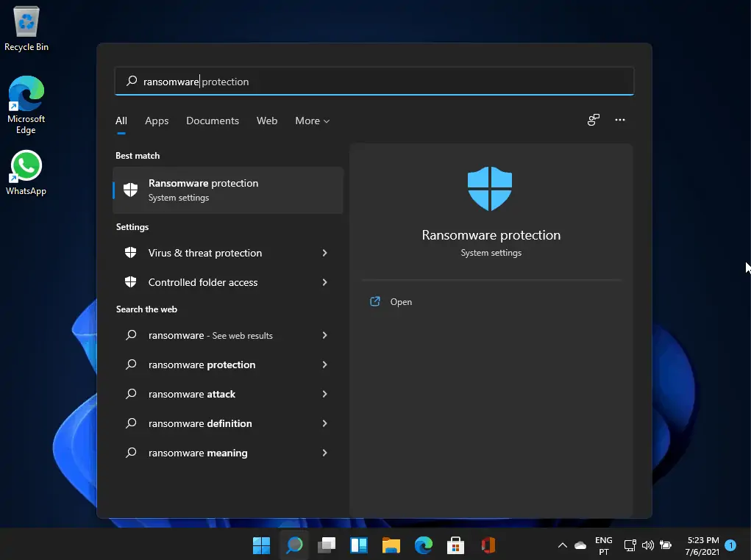Click the battery power tray icon
The height and width of the screenshot is (560, 751).
pos(666,545)
